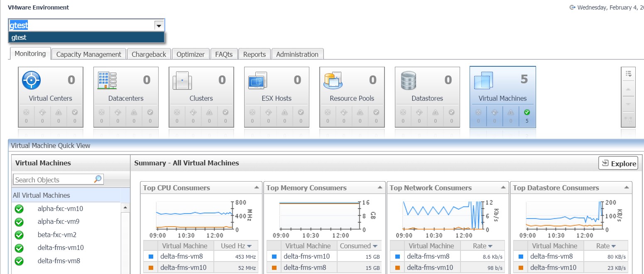Click the fatal X icon under Resource Pools
Viewport: 644px width, 274px height.
click(328, 112)
